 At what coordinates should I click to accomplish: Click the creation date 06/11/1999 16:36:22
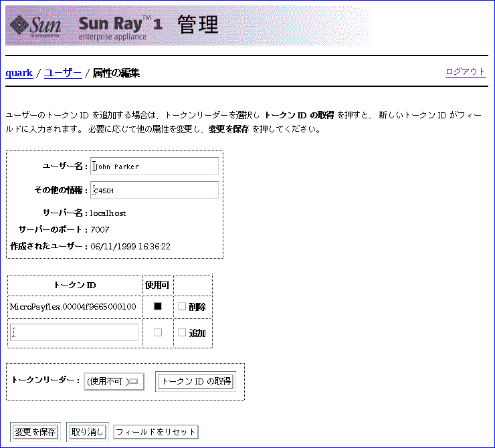[130, 246]
